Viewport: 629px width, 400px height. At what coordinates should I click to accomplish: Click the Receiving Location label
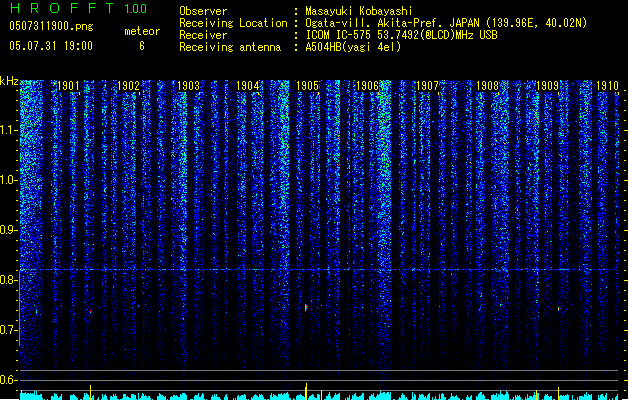[233, 23]
